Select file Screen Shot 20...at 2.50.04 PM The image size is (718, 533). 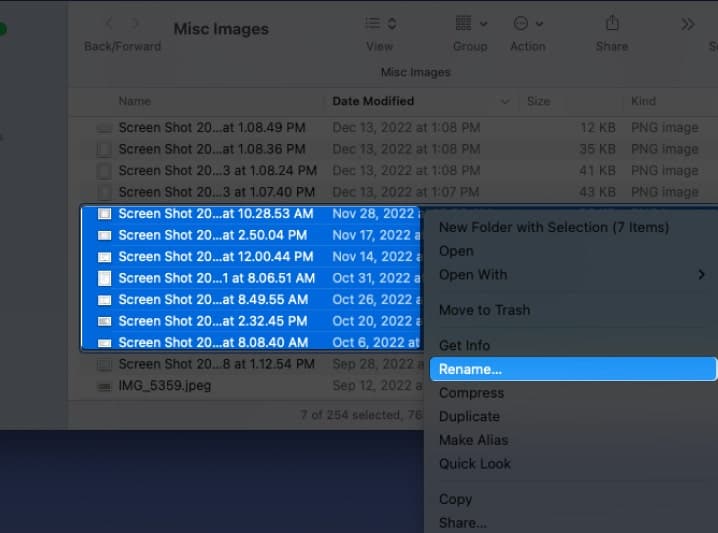(x=212, y=235)
